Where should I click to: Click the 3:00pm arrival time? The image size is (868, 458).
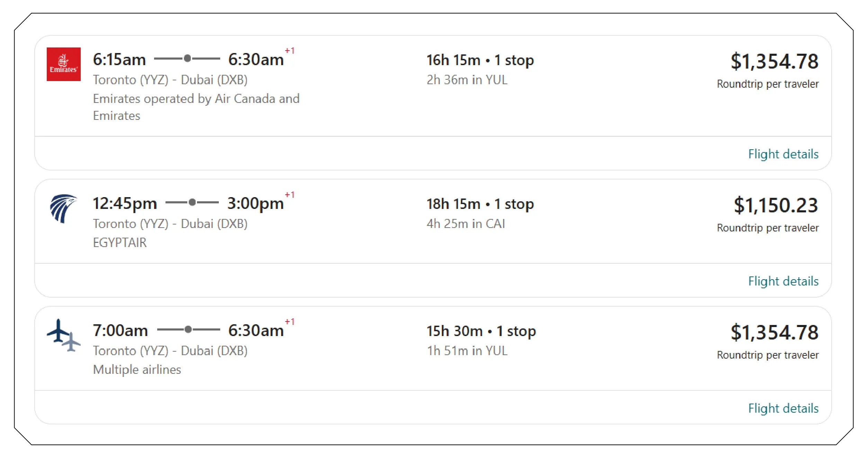[x=255, y=203]
